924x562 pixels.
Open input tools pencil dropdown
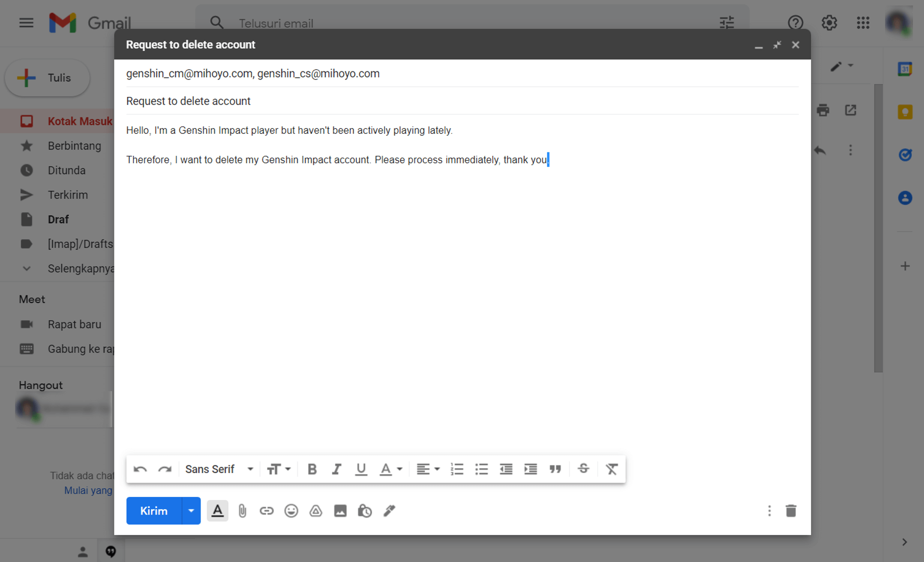pos(842,66)
